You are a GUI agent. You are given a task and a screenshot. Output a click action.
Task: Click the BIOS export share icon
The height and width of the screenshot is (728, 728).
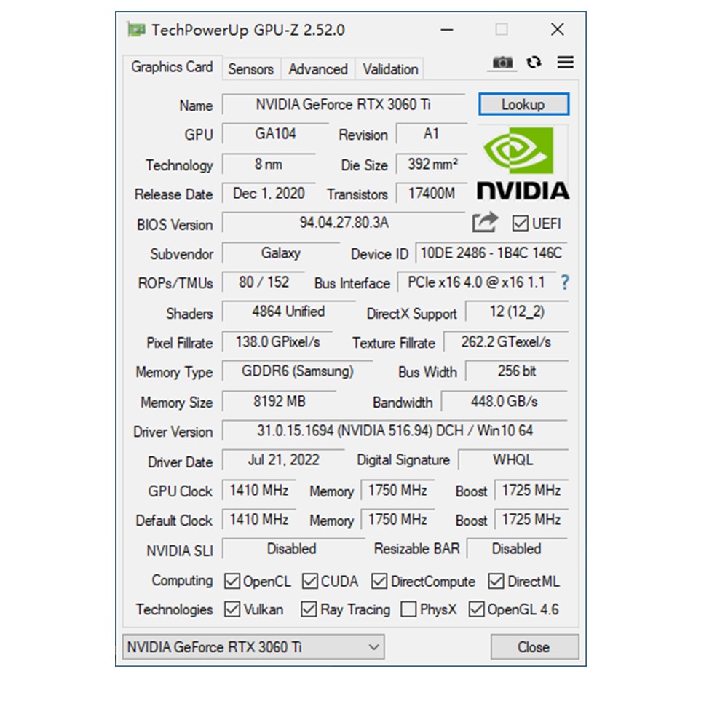(x=485, y=222)
